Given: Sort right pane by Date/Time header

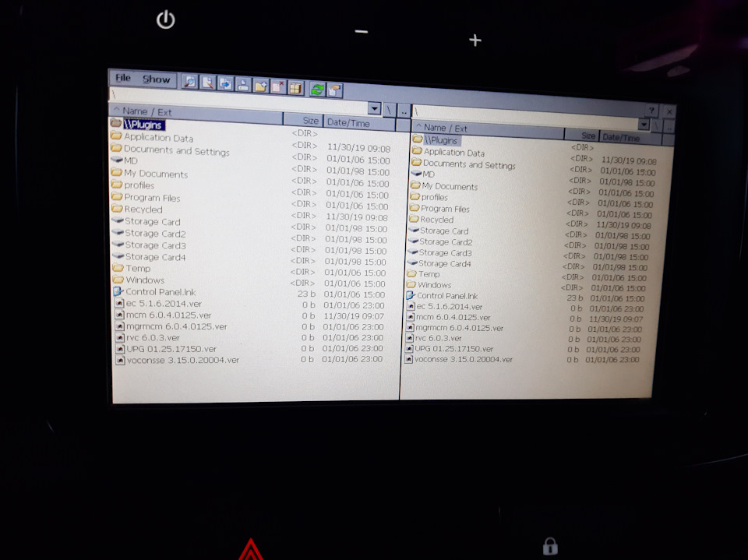Looking at the screenshot, I should click(630, 137).
